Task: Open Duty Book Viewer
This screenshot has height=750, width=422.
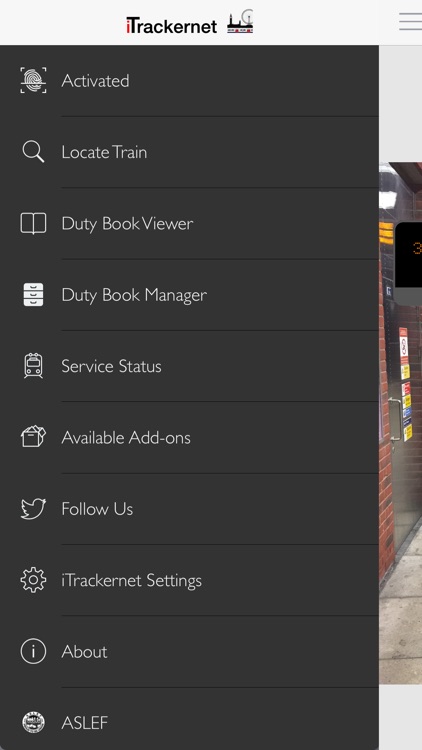Action: point(189,223)
